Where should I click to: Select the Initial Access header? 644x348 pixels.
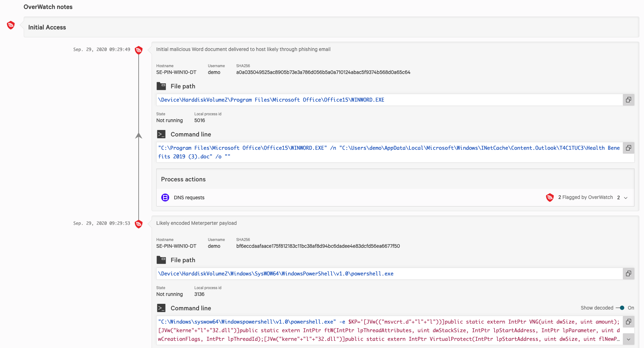click(x=331, y=27)
